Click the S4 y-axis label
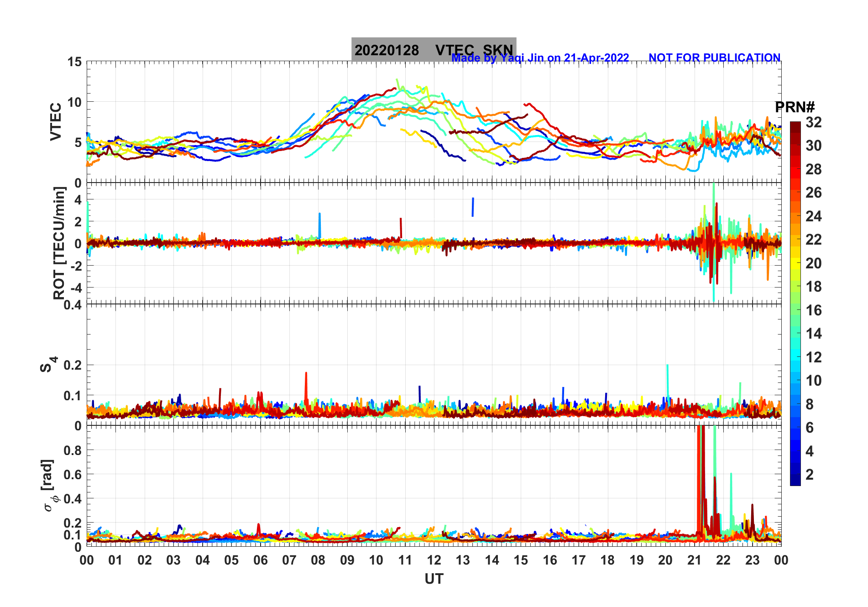The image size is (868, 607). tap(48, 365)
